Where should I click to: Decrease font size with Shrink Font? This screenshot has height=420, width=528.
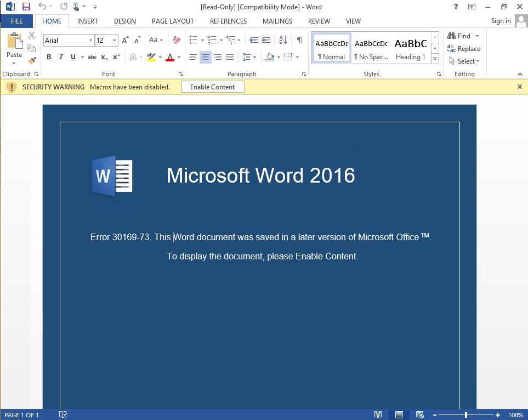click(x=137, y=40)
